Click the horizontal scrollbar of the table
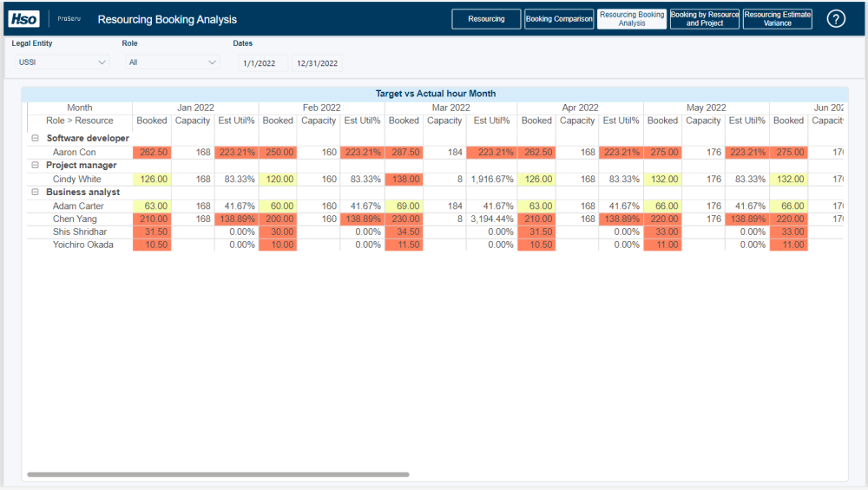The height and width of the screenshot is (490, 868). (x=217, y=474)
